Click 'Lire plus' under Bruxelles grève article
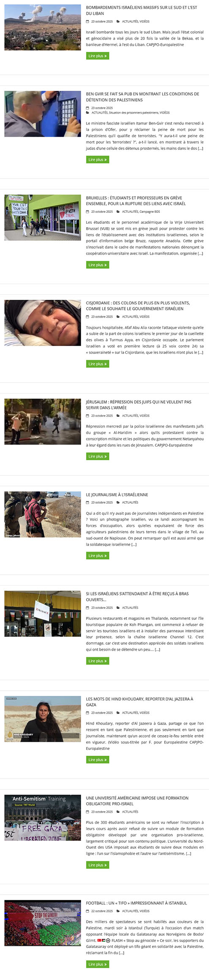The image size is (209, 980). tap(98, 265)
